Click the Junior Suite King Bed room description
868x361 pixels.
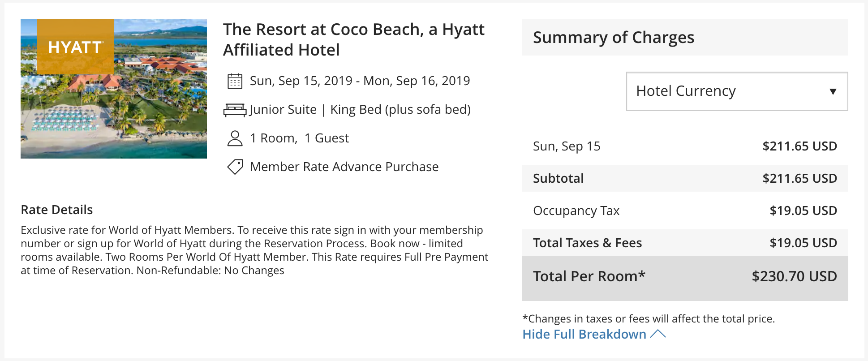pos(360,110)
